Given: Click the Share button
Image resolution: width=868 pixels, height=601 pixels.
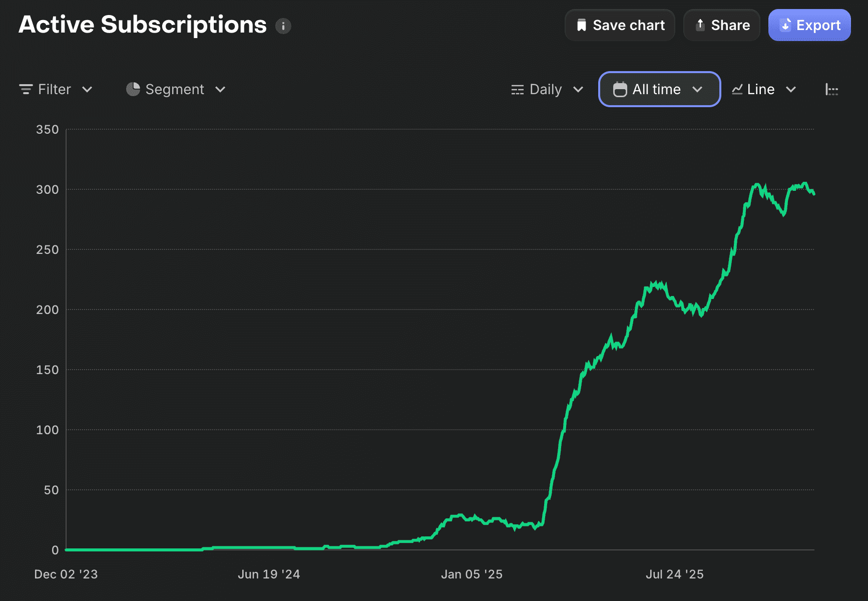Looking at the screenshot, I should click(x=721, y=25).
